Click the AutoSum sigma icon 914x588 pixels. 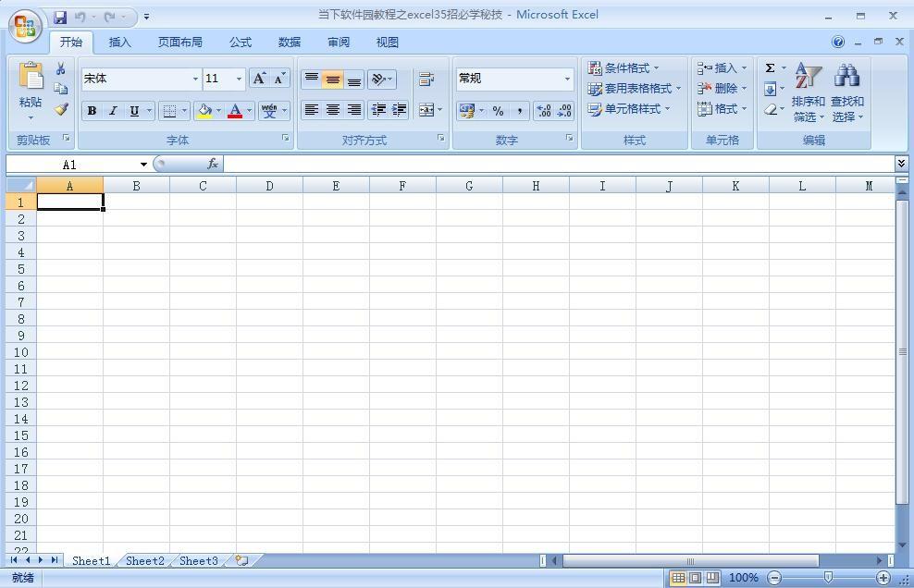coord(770,68)
